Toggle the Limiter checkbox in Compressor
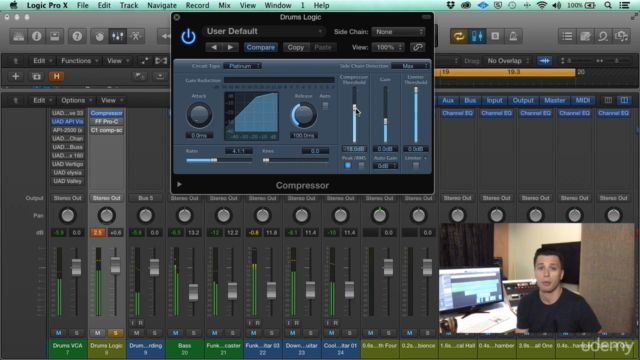Image resolution: width=640 pixels, height=360 pixels. point(416,166)
